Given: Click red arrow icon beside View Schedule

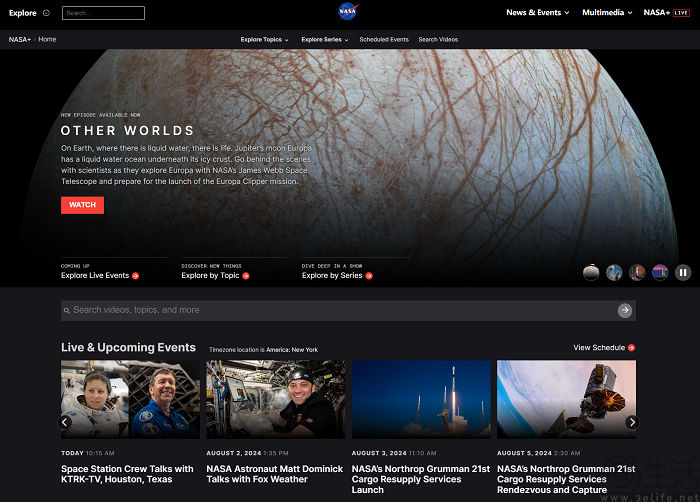Looking at the screenshot, I should [x=631, y=348].
